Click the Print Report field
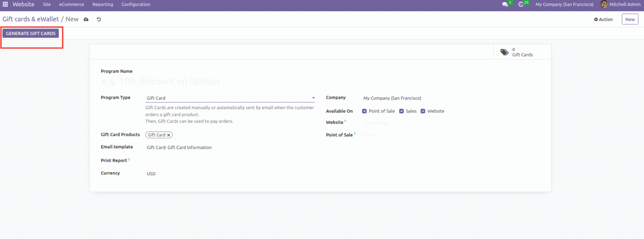Screen dimensions: 644x239 (x=230, y=160)
